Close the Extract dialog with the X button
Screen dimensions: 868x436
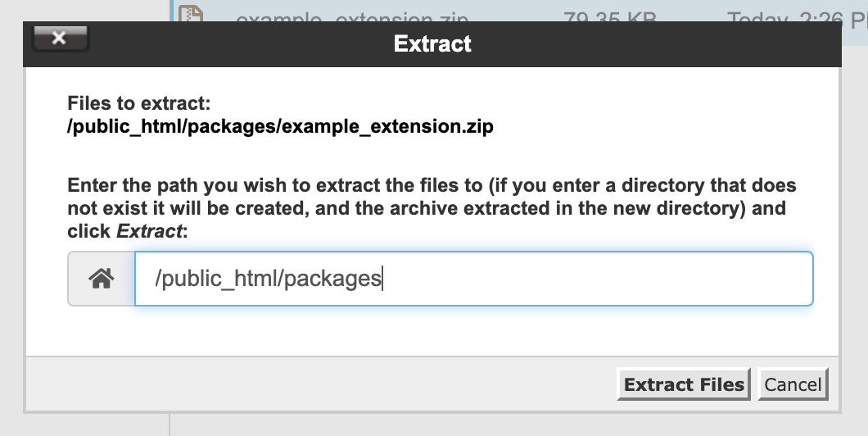click(61, 38)
